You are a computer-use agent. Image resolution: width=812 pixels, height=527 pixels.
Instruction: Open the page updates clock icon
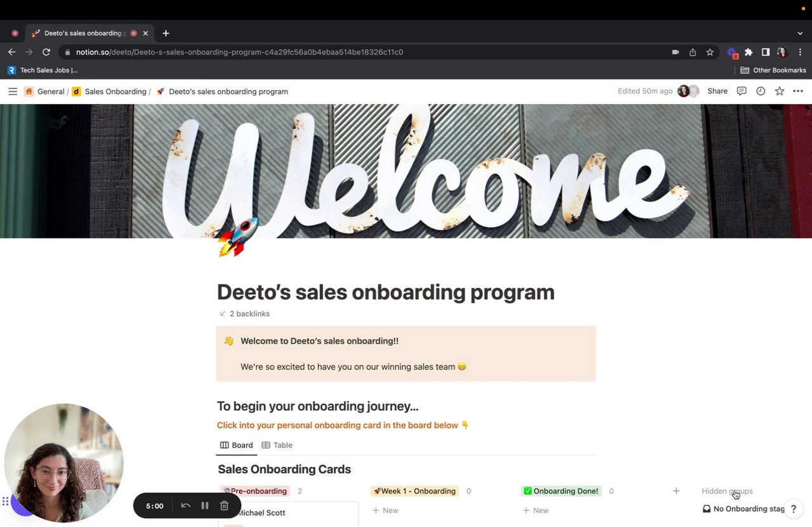tap(761, 91)
